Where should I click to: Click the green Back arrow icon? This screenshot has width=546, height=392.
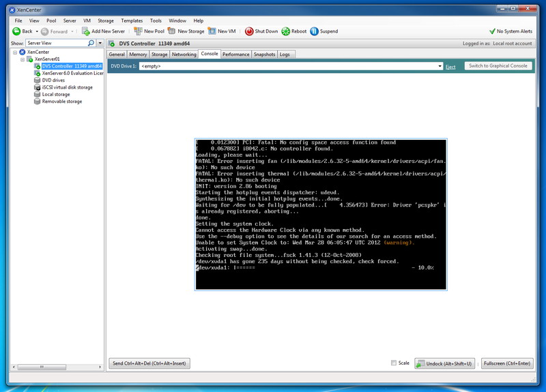[16, 31]
